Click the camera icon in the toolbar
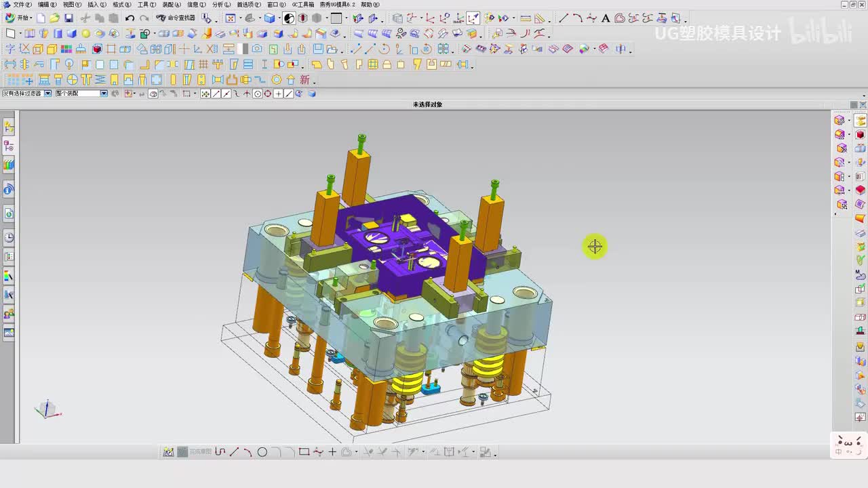This screenshot has width=868, height=488. 257,49
